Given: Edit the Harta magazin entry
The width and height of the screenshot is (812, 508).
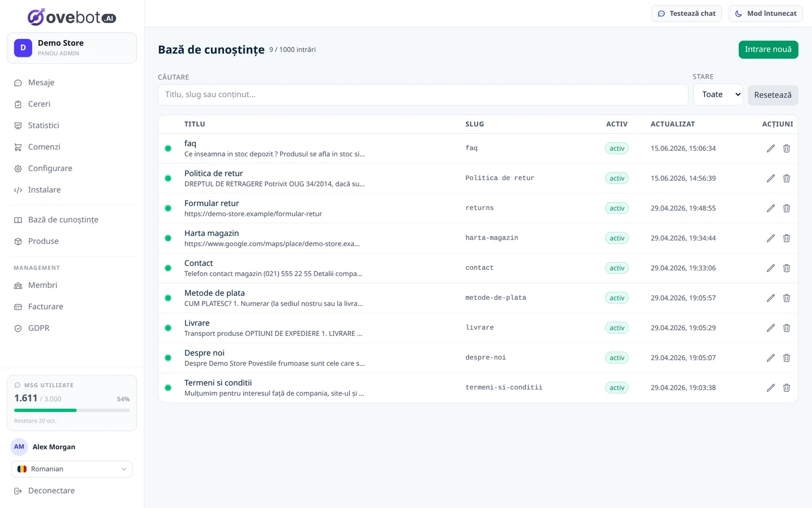Looking at the screenshot, I should (771, 238).
